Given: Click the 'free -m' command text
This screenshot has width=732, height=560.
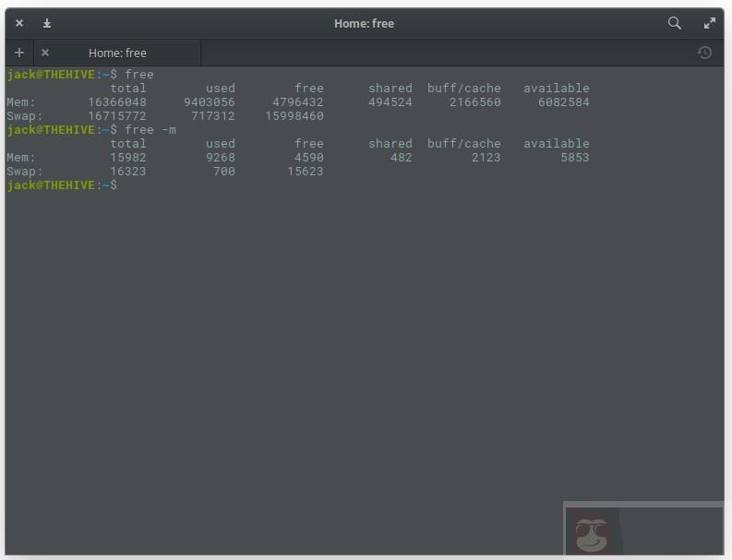Looking at the screenshot, I should [x=150, y=130].
